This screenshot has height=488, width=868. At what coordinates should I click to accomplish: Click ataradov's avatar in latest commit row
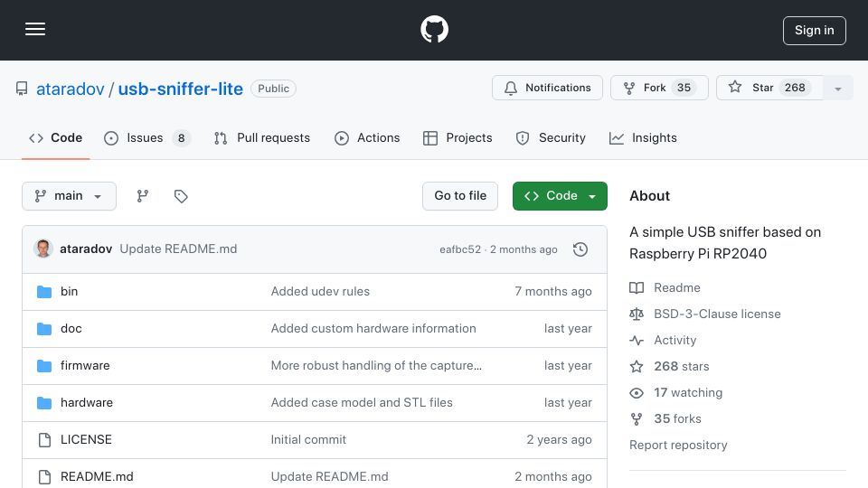[x=43, y=249]
